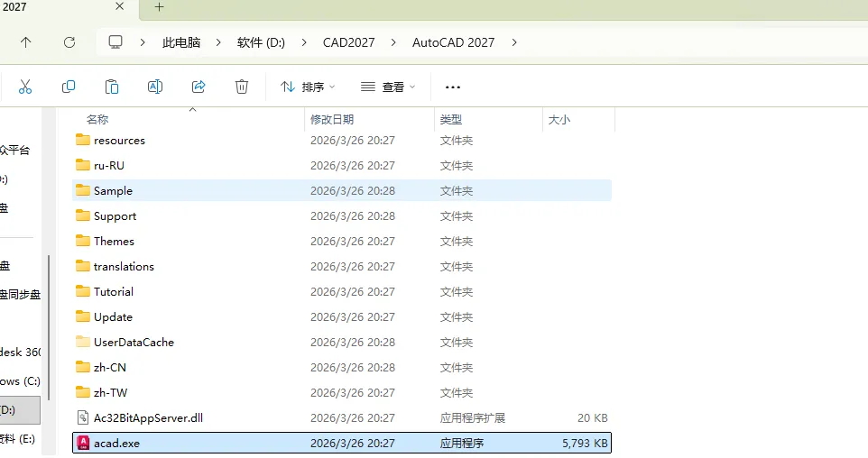The height and width of the screenshot is (458, 868).
Task: Expand the chevron after the monitor icon
Action: pos(143,42)
